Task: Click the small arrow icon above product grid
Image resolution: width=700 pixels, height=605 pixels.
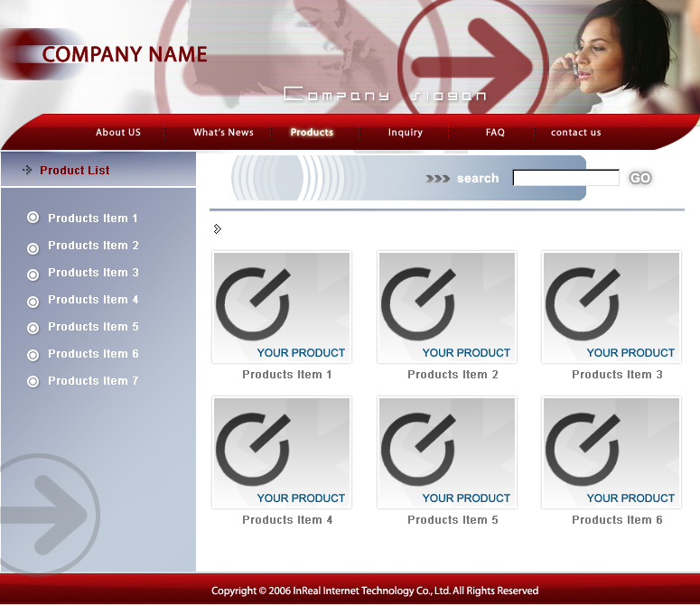Action: tap(217, 228)
